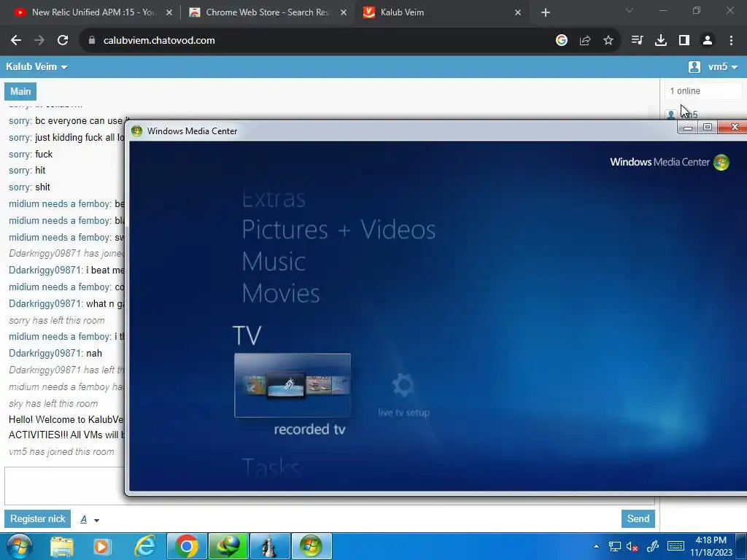The image size is (747, 560).
Task: Click username sorry next to 'fuck'
Action: click(x=20, y=155)
